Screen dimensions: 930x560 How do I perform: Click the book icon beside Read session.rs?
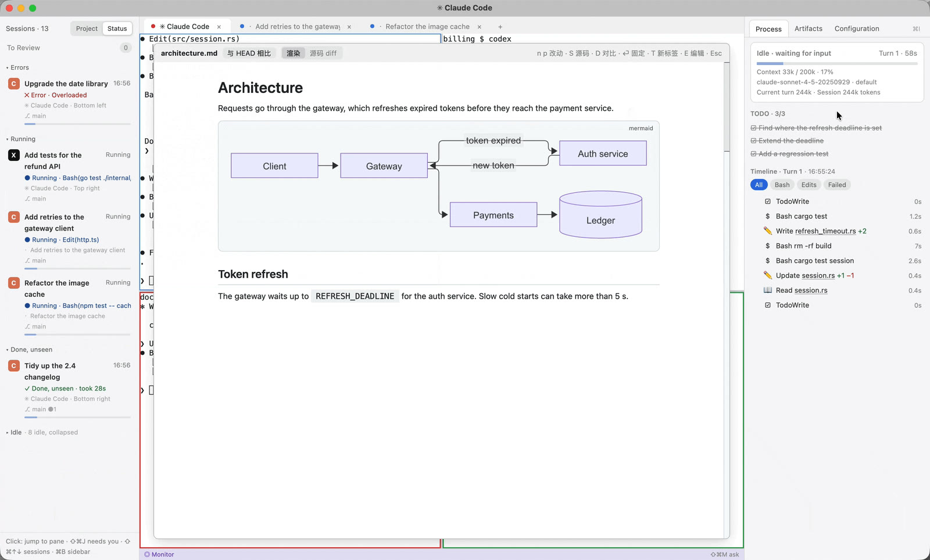tap(768, 290)
